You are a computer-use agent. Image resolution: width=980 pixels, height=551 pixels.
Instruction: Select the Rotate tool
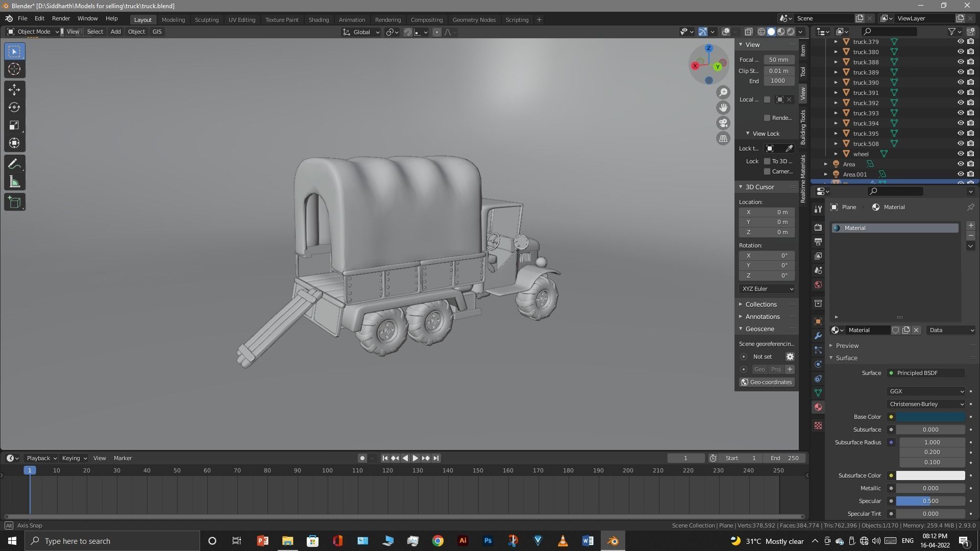(x=14, y=108)
